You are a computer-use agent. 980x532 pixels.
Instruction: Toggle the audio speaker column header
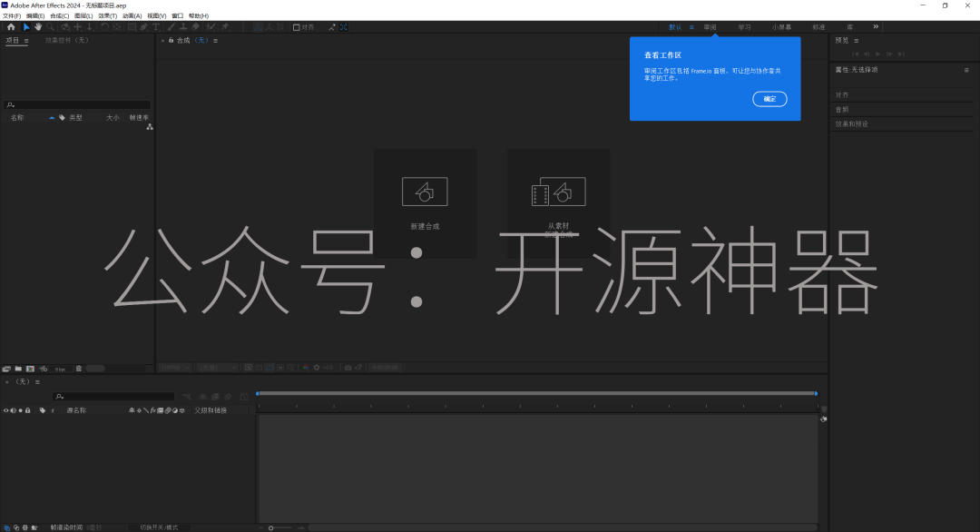(13, 410)
